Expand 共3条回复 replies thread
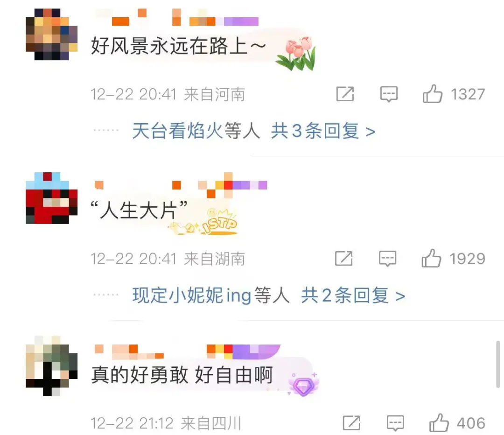 [323, 131]
